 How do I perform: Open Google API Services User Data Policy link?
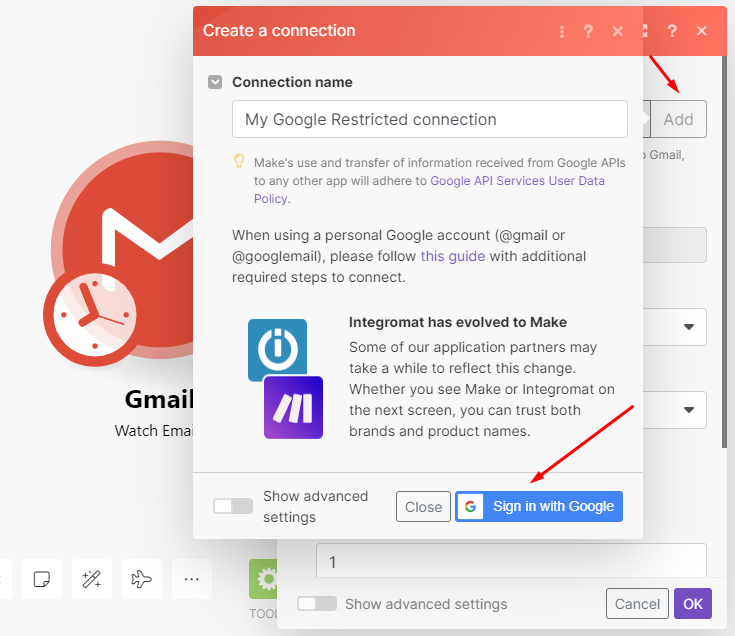[429, 189]
